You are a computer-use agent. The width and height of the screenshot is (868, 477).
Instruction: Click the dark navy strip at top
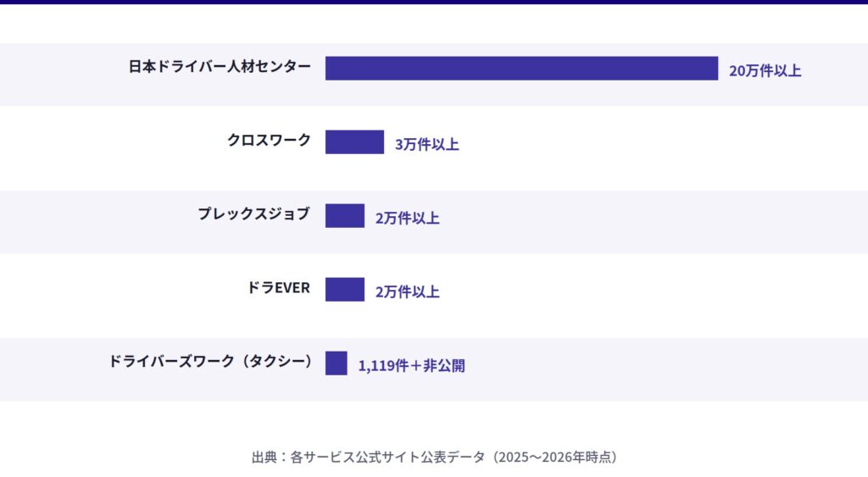pos(434,2)
